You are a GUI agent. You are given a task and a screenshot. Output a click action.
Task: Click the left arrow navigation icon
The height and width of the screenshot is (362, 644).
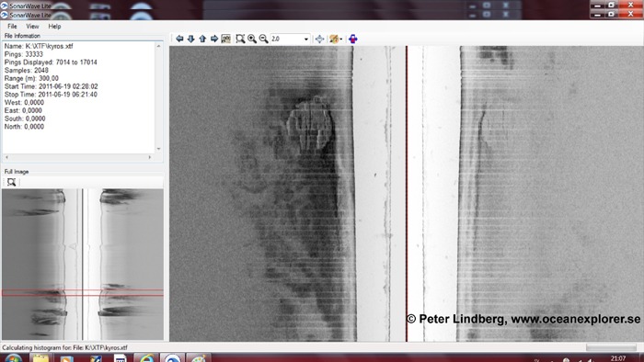179,39
